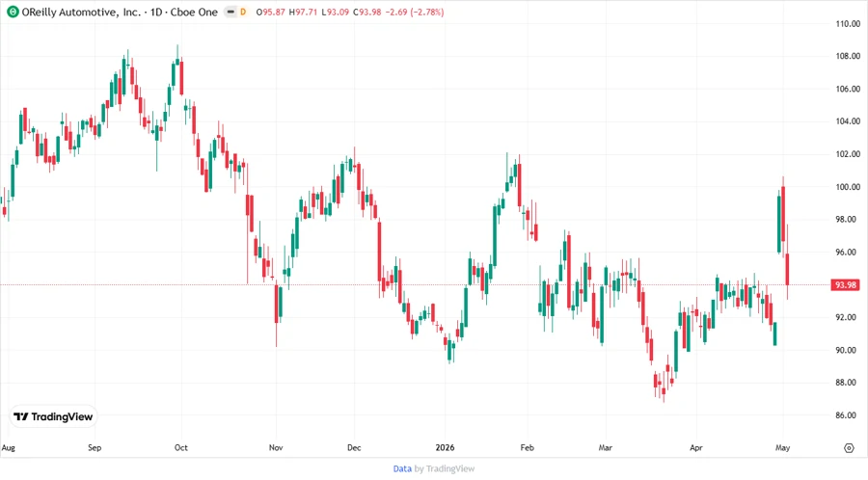Image resolution: width=868 pixels, height=480 pixels.
Task: Click the low value L93.09
Action: click(x=335, y=13)
